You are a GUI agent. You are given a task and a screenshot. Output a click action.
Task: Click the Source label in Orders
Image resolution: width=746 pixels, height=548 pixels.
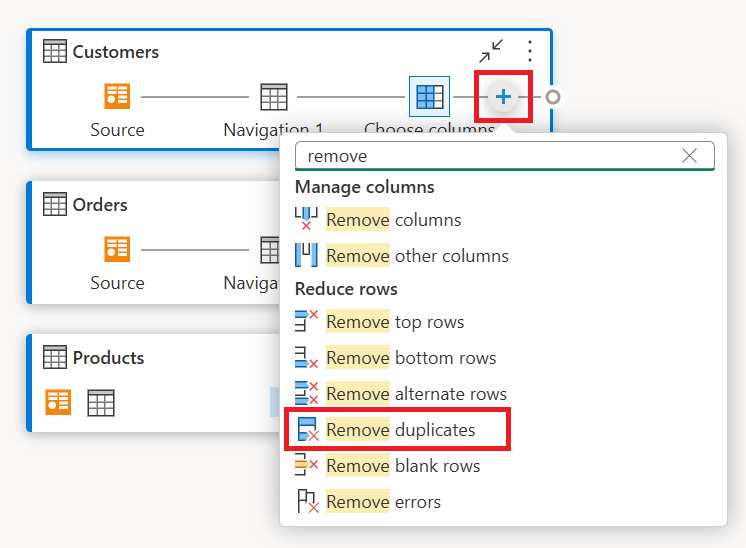[x=118, y=283]
